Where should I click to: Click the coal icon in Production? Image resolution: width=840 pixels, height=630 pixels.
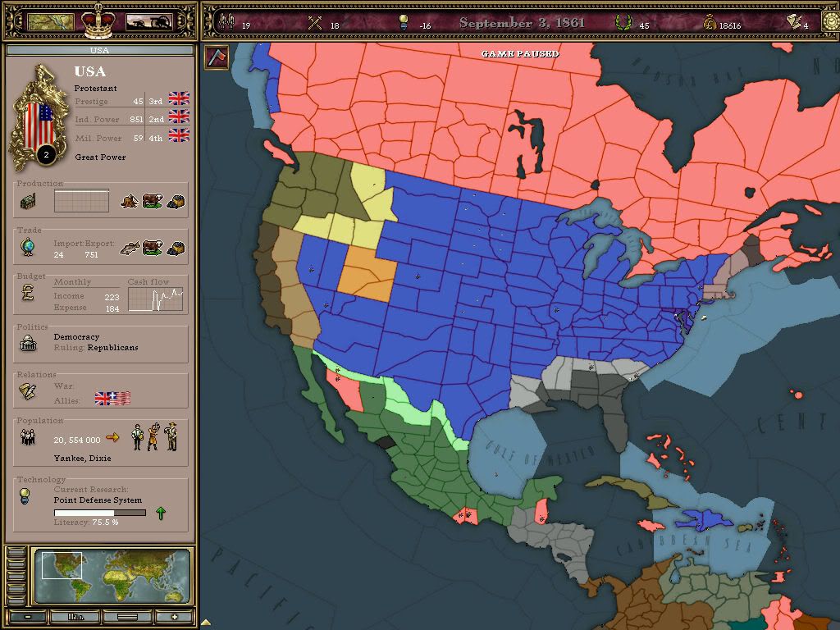176,202
